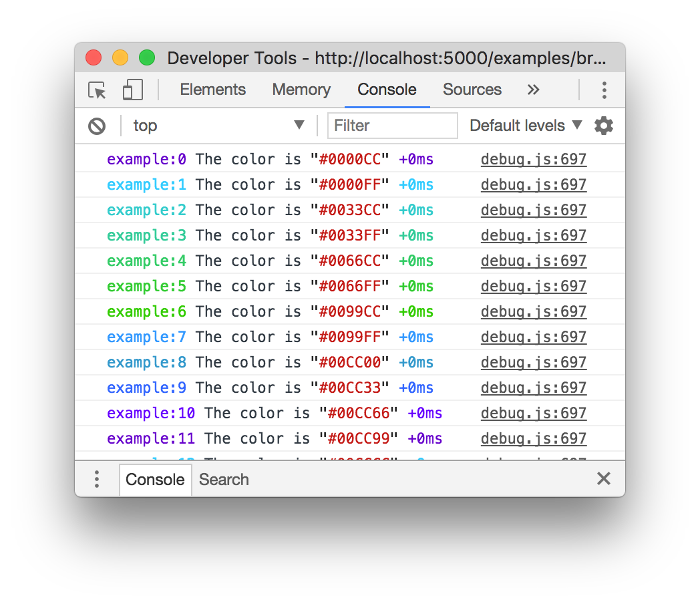Viewport: 700px width, 604px height.
Task: Select the drawer Console tab
Action: (x=156, y=480)
